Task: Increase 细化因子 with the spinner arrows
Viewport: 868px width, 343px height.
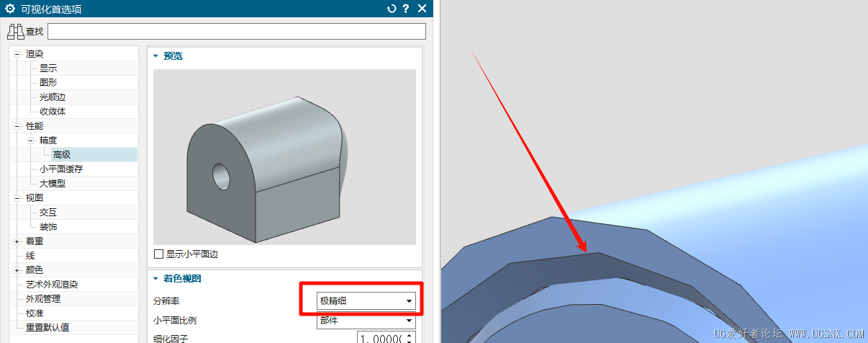Action: point(410,335)
